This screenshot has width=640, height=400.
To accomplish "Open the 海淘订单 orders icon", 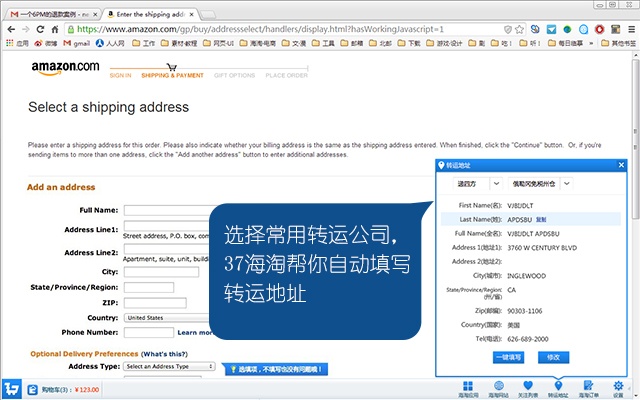I will pos(588,386).
